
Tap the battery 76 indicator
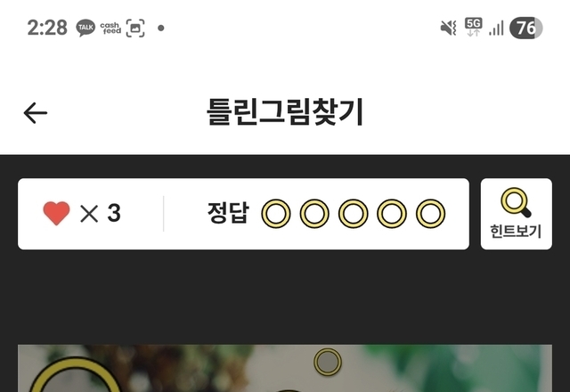pyautogui.click(x=526, y=28)
